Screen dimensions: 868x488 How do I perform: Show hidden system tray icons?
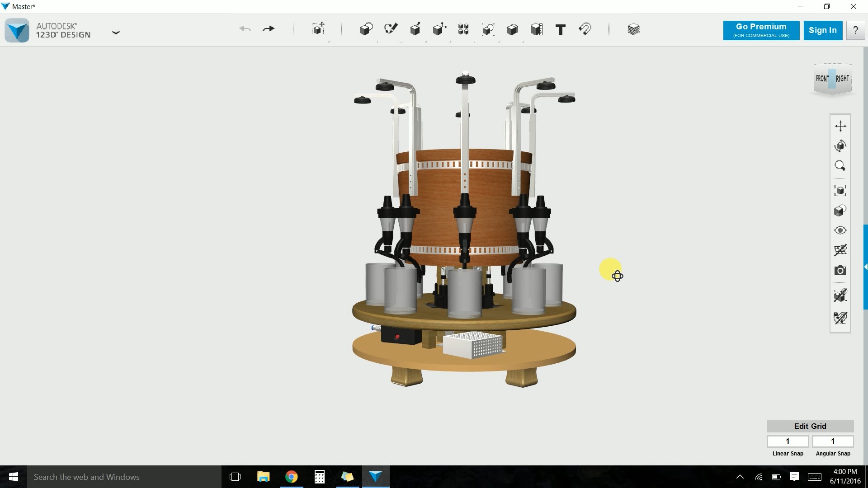[x=740, y=477]
